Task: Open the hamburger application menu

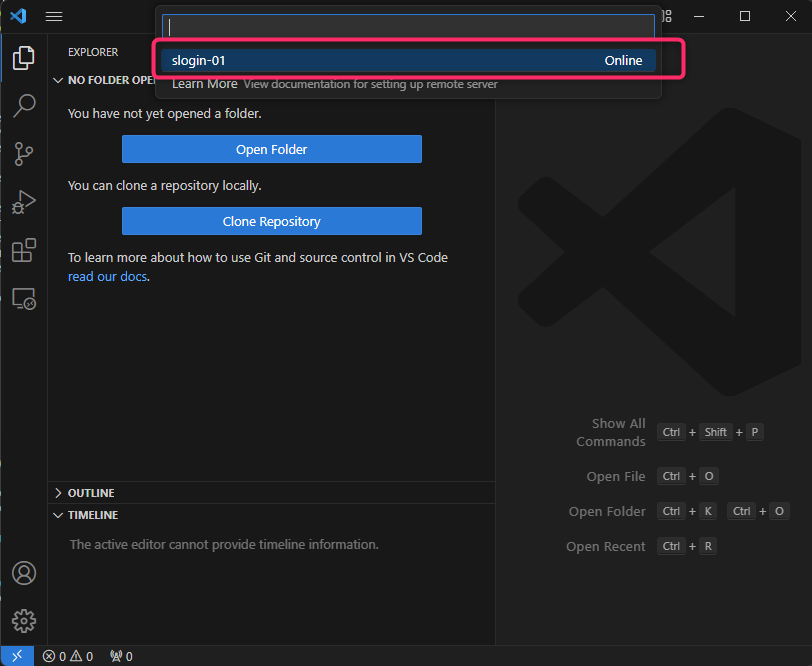Action: (x=54, y=17)
